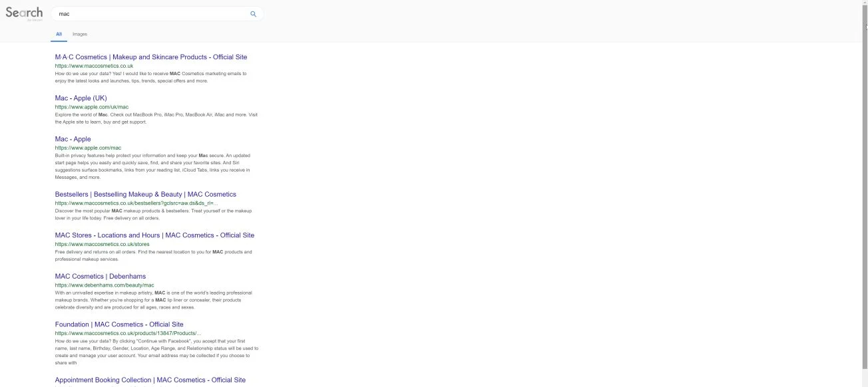Click the snippet 'Built-in privacy features help protect'
This screenshot has height=387, width=868.
click(x=152, y=166)
